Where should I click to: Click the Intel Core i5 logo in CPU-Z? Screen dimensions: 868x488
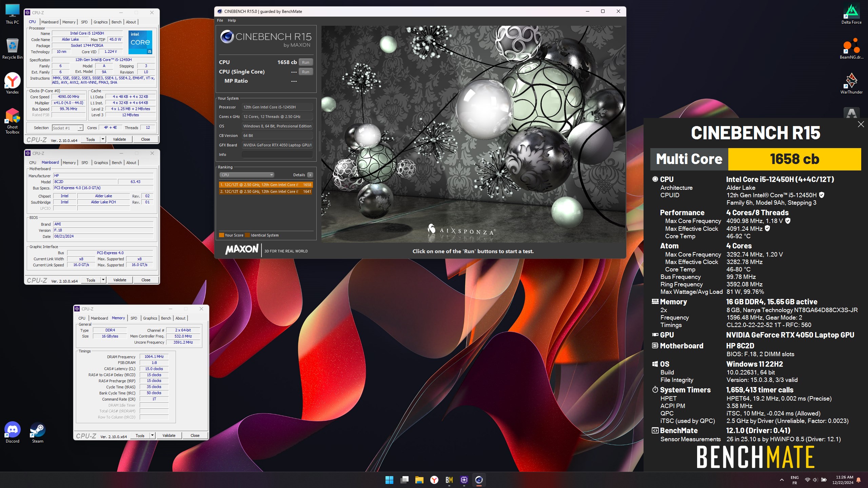click(x=140, y=42)
